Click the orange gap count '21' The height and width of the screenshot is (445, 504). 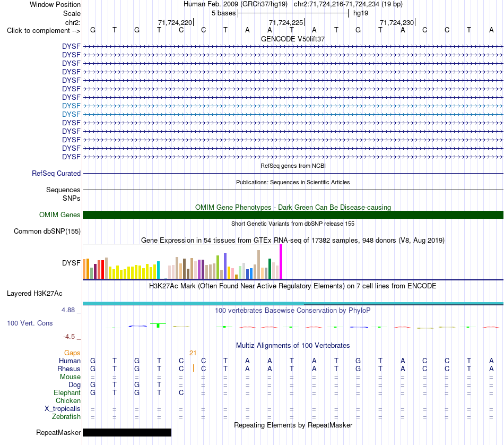click(x=193, y=353)
